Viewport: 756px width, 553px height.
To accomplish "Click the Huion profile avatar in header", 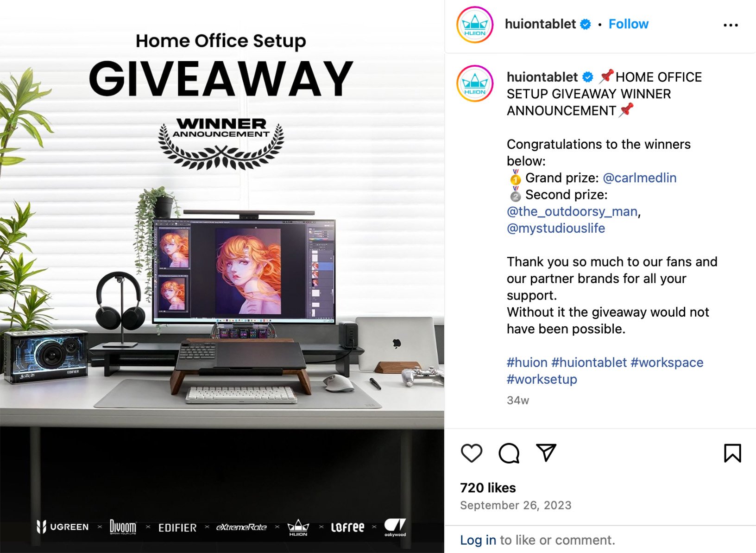I will (x=475, y=25).
